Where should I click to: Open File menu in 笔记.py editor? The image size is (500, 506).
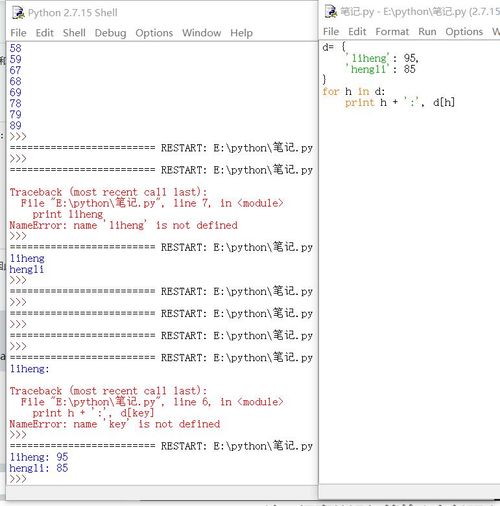tap(331, 32)
